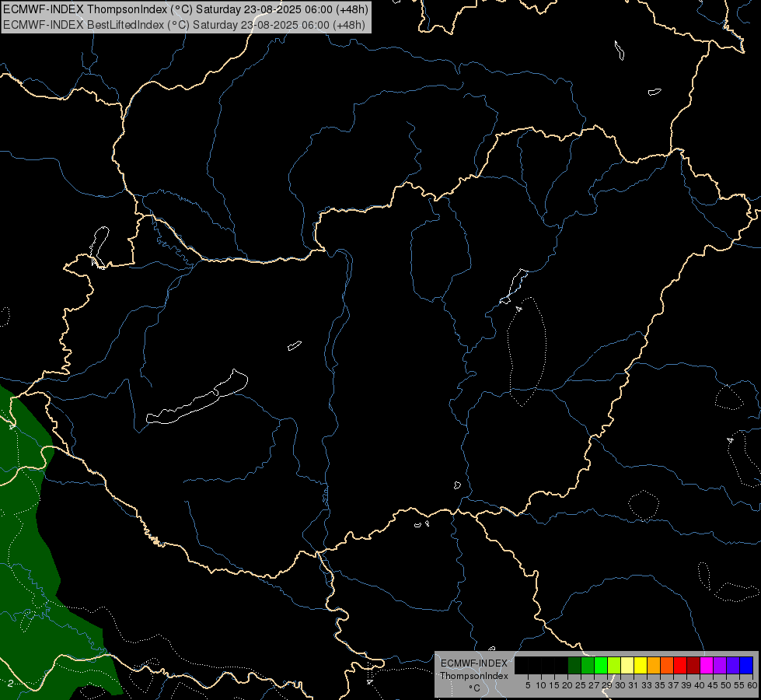Viewport: 761px width, 700px height.
Task: Click the legend value 31
Action: click(634, 685)
